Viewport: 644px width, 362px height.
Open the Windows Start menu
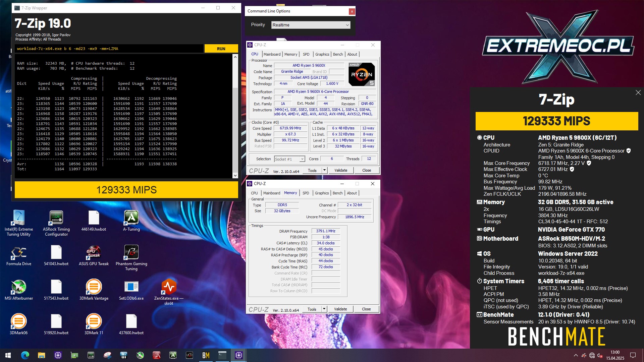coord(8,355)
